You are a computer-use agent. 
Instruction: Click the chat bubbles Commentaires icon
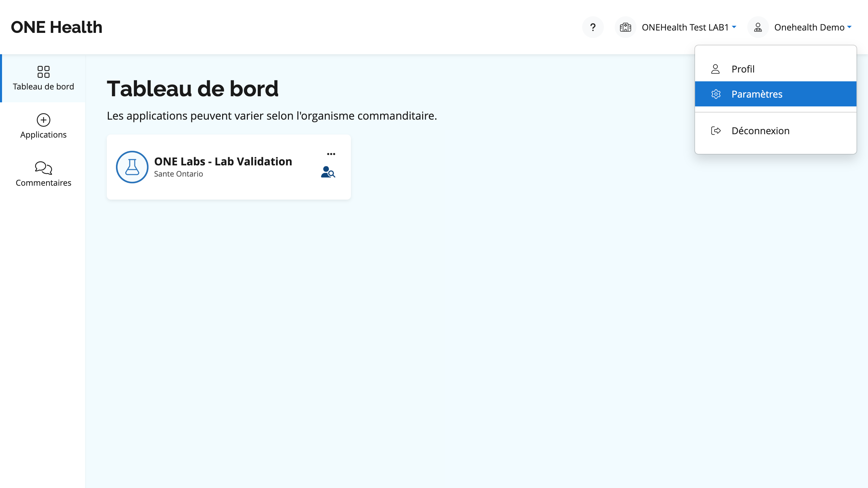pyautogui.click(x=43, y=168)
